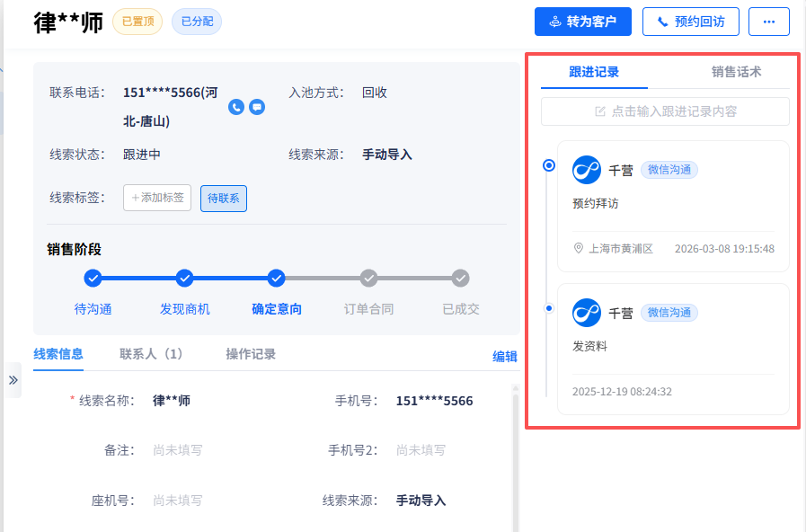The height and width of the screenshot is (532, 806).
Task: Expand the left sidebar double-arrow
Action: point(13,380)
